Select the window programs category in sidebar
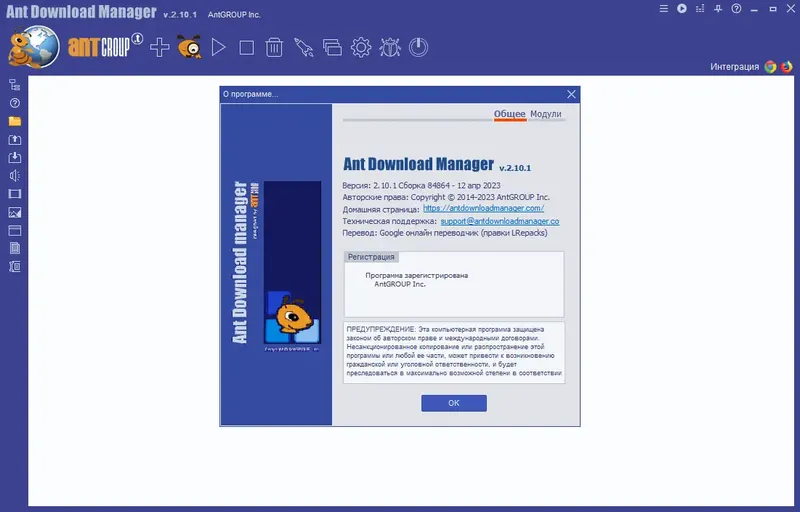The width and height of the screenshot is (800, 512). pos(15,231)
